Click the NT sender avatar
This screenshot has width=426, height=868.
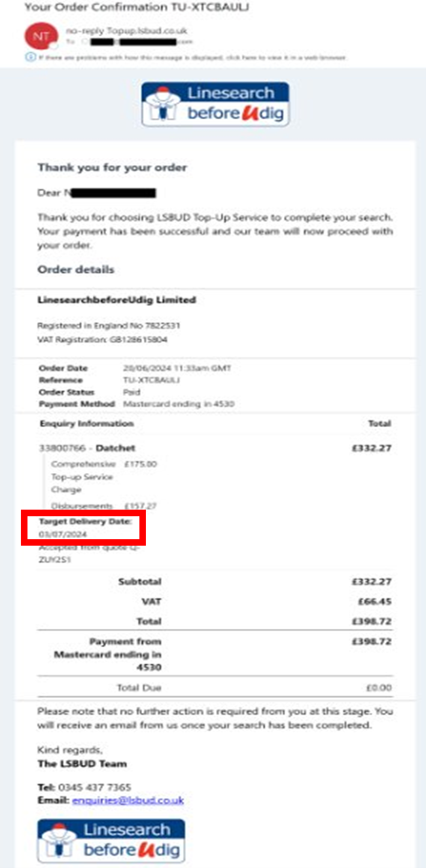tap(41, 36)
